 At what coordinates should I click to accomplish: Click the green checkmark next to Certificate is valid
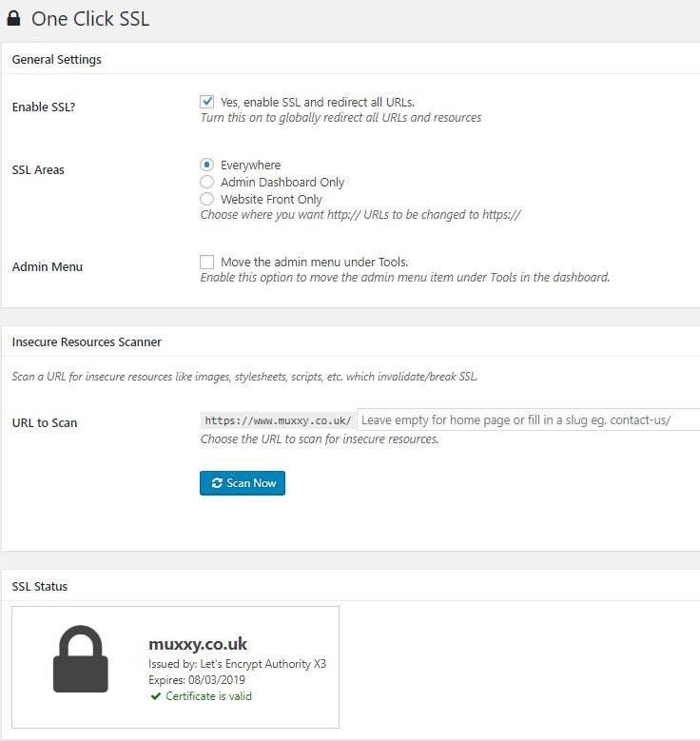pyautogui.click(x=156, y=696)
